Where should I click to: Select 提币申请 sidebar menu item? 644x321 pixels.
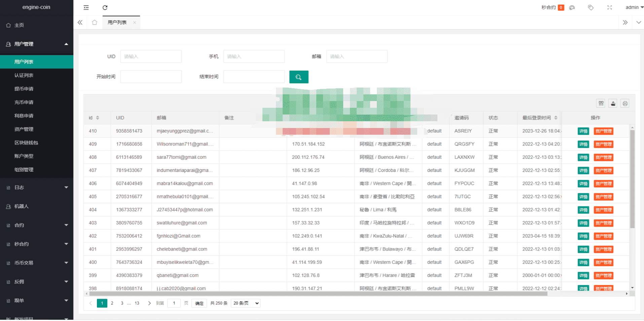(x=24, y=89)
